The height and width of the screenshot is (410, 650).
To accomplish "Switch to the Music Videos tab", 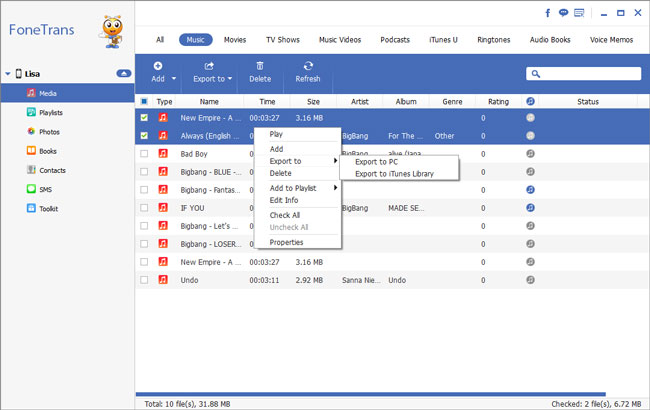I will (x=340, y=40).
